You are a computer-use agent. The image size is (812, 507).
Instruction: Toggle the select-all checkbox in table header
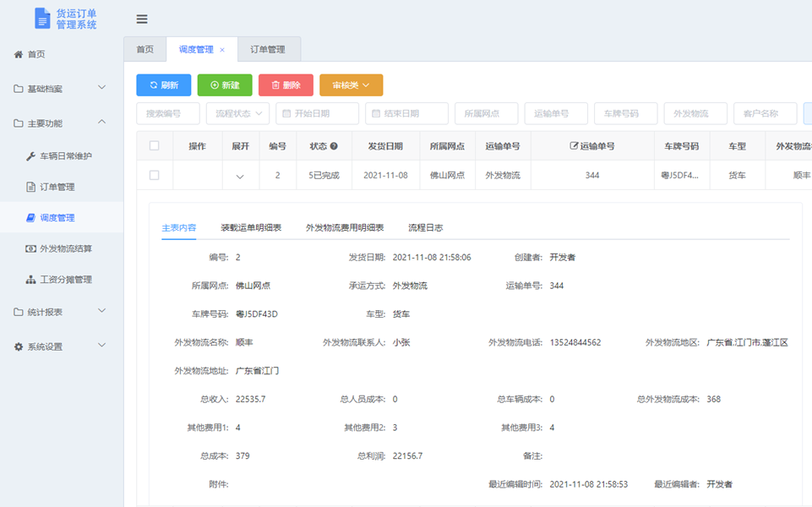tap(155, 145)
